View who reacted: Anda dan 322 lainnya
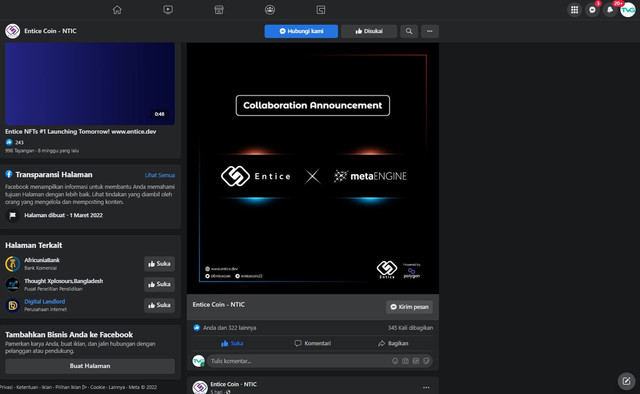The image size is (640, 394). click(229, 328)
